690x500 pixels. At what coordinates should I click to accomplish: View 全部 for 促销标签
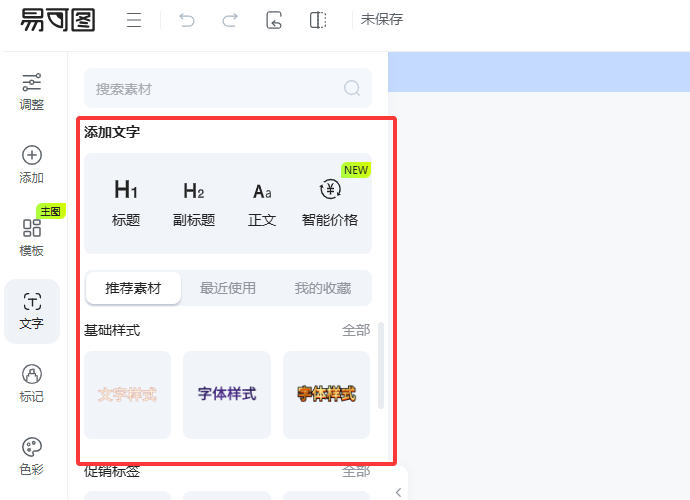[x=356, y=471]
